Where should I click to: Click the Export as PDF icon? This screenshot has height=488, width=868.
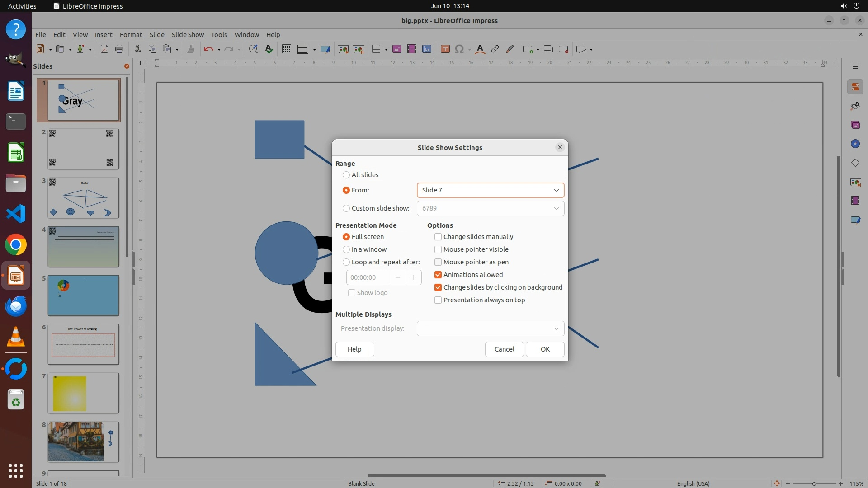click(104, 49)
